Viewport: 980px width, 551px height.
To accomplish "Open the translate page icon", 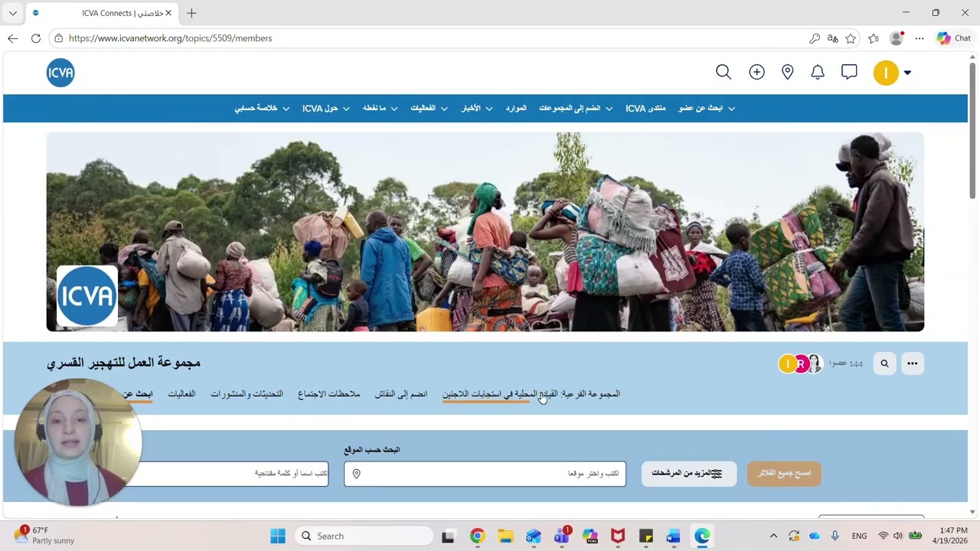I will tap(832, 38).
